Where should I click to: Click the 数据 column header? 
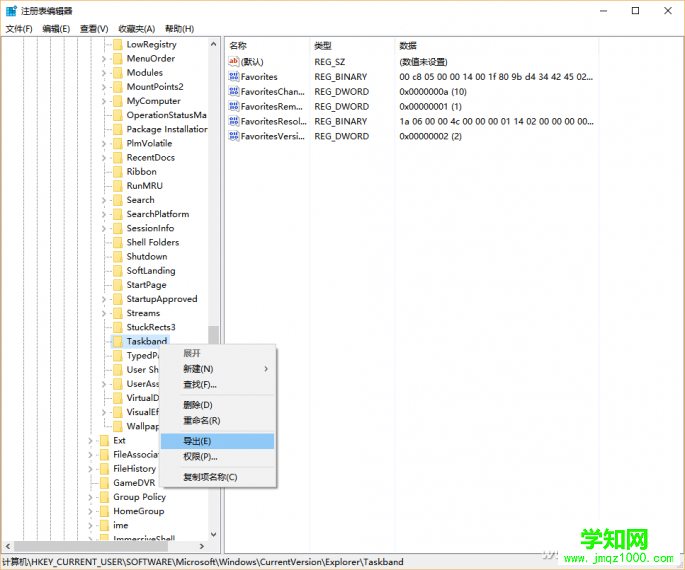click(x=497, y=45)
